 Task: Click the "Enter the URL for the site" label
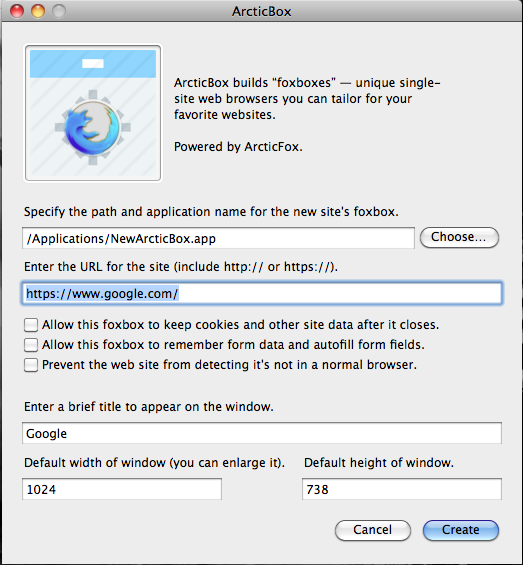pyautogui.click(x=181, y=267)
